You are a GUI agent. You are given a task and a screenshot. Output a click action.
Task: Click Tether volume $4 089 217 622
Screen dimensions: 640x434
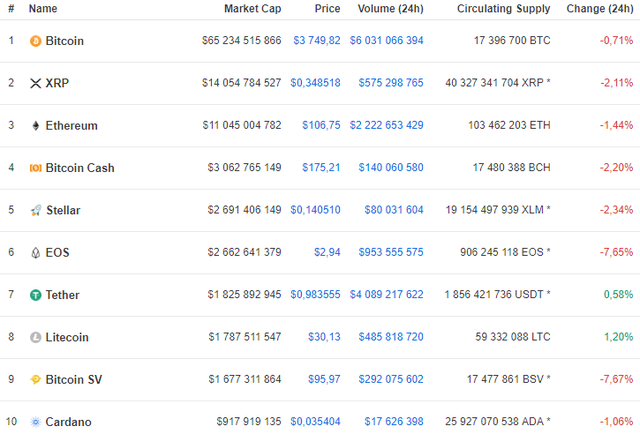pyautogui.click(x=387, y=294)
